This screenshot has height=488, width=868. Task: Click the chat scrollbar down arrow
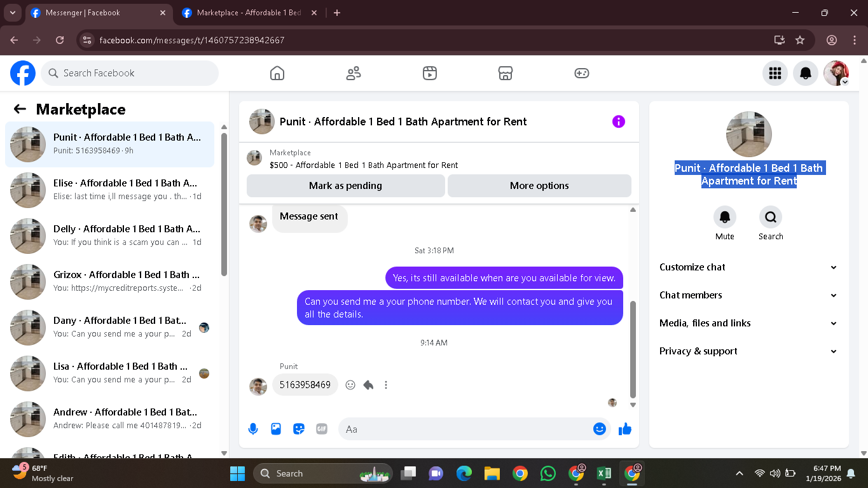coord(633,405)
